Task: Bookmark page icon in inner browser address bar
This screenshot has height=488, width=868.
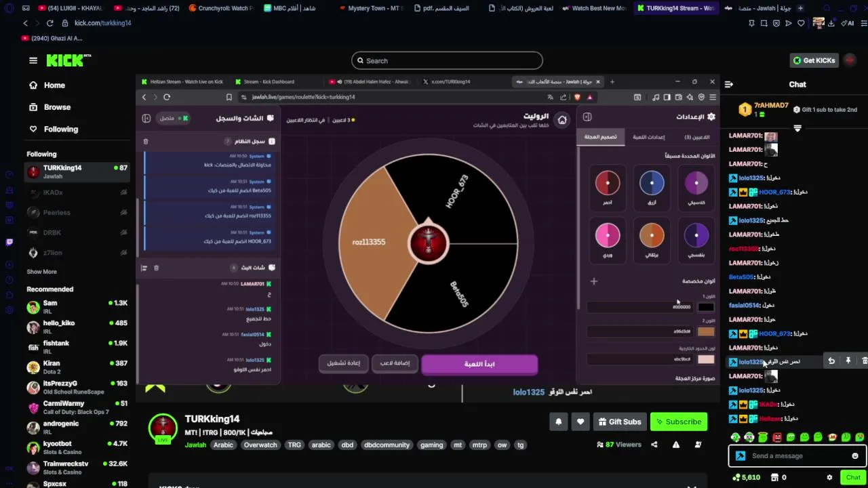Action: pyautogui.click(x=229, y=97)
